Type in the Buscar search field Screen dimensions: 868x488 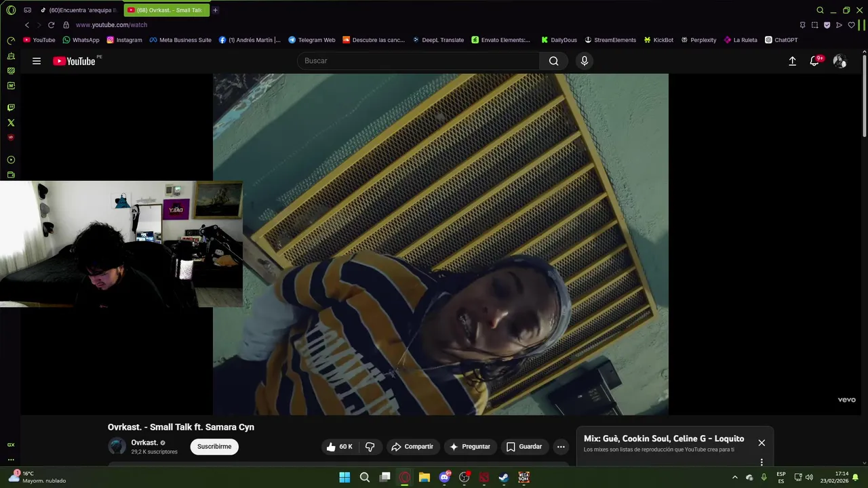[x=418, y=61]
